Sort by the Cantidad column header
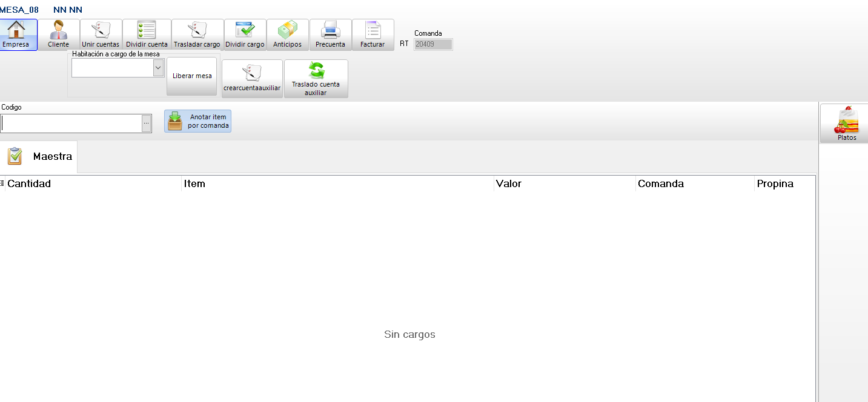868x402 pixels. [x=29, y=184]
